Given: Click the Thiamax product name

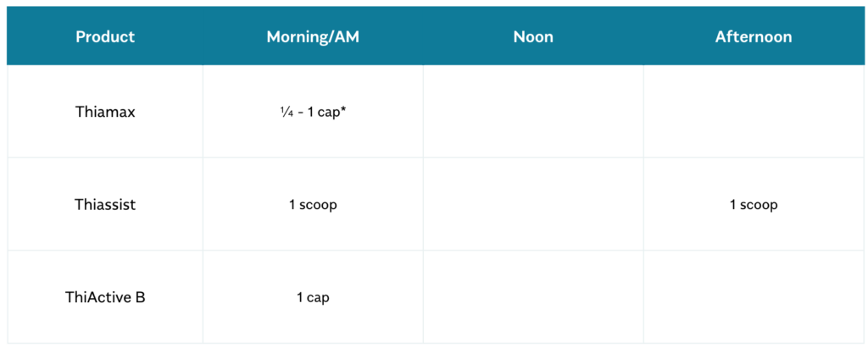Looking at the screenshot, I should 105,112.
